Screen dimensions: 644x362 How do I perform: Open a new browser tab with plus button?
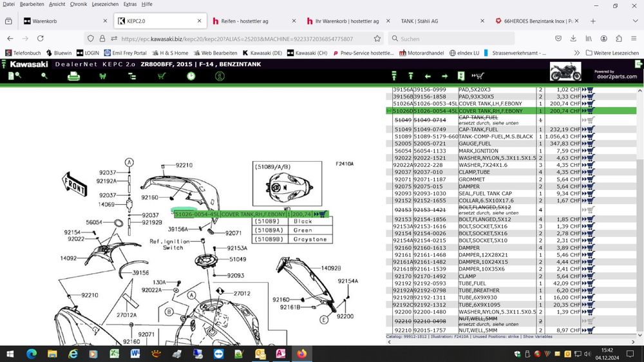click(592, 21)
